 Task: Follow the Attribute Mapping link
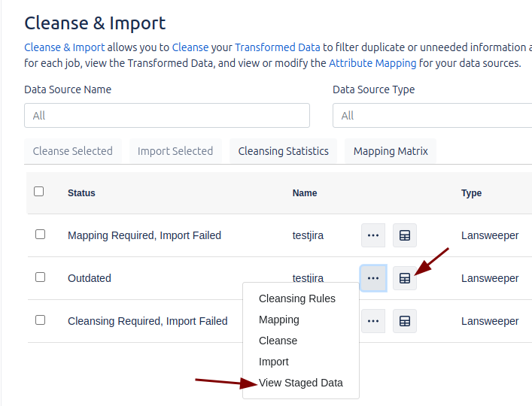point(372,63)
